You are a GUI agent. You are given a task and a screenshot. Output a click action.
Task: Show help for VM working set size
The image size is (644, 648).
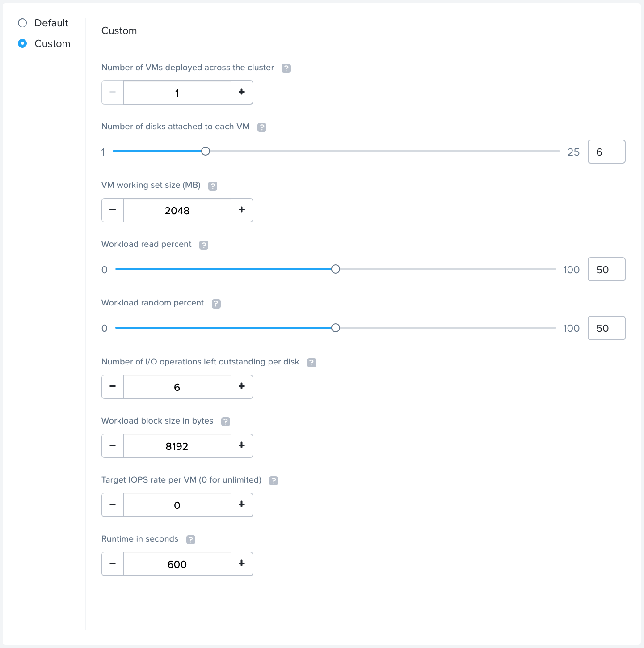pos(213,186)
